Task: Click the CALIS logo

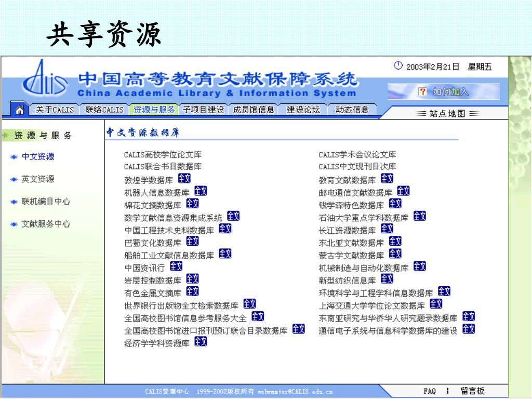Action: [46, 79]
